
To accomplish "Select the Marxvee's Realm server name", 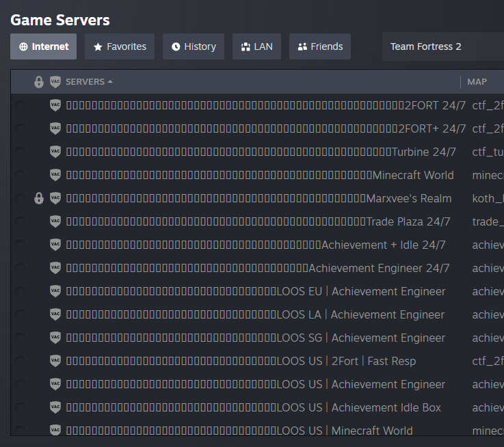I will [258, 198].
